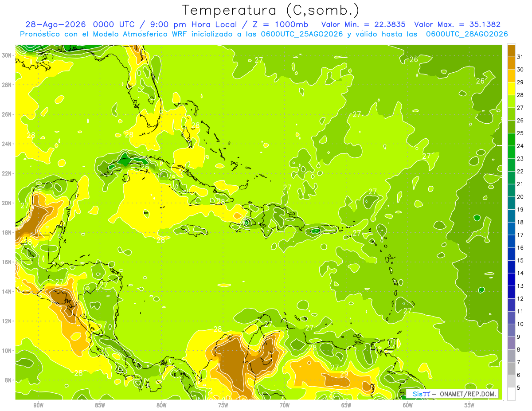
Task: Click the '14N' latitude axis label
Action: 8,291
